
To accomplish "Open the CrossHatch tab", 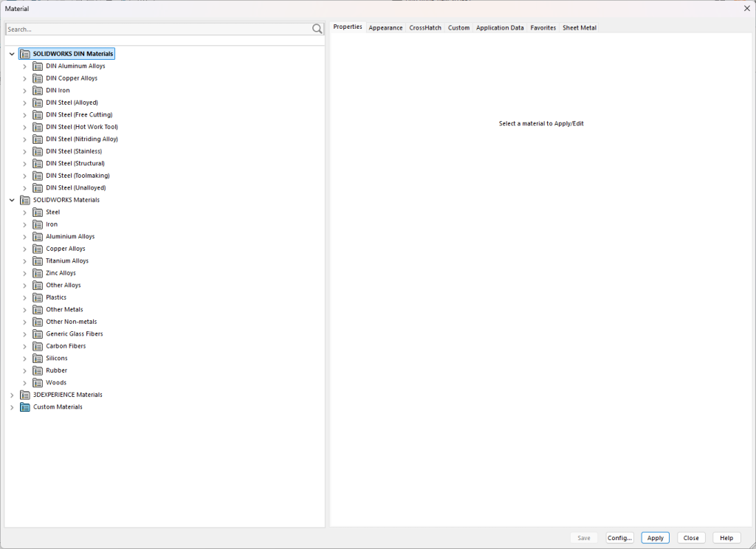I will click(425, 28).
